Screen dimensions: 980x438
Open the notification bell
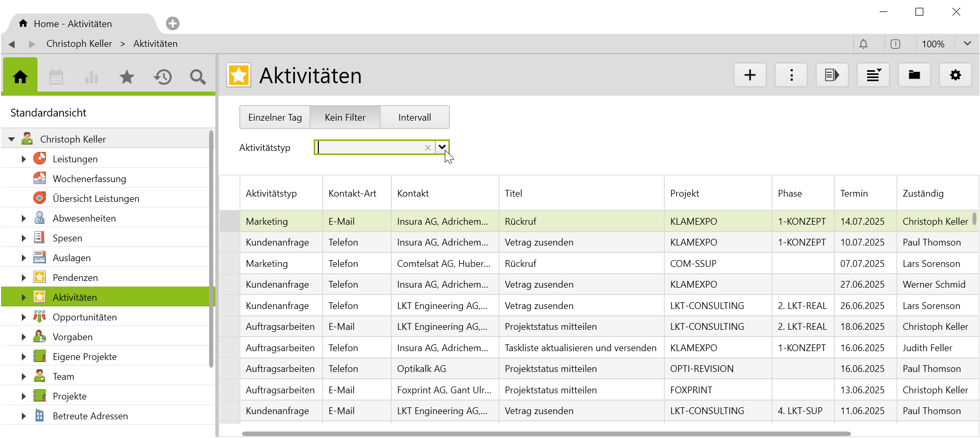pyautogui.click(x=863, y=44)
